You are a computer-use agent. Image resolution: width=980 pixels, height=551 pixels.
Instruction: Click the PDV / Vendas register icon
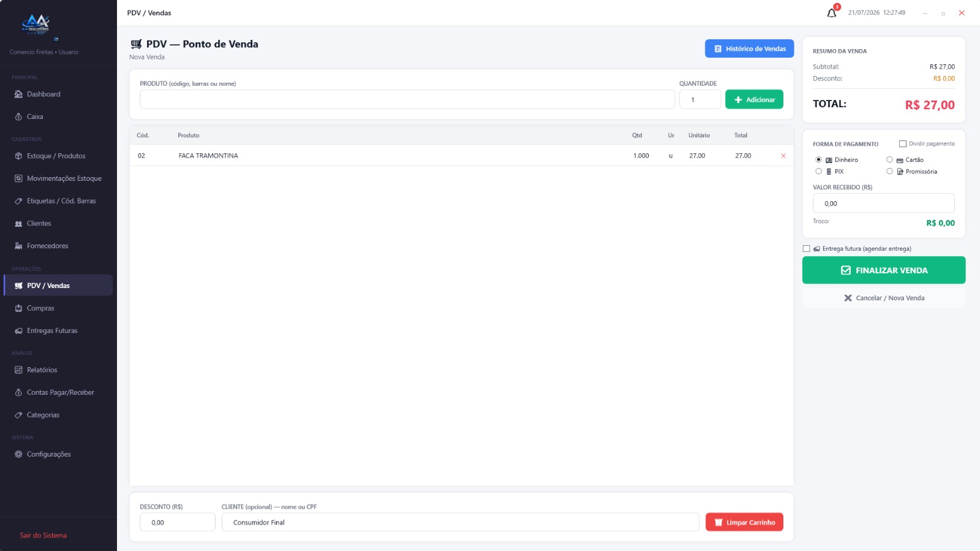click(18, 286)
